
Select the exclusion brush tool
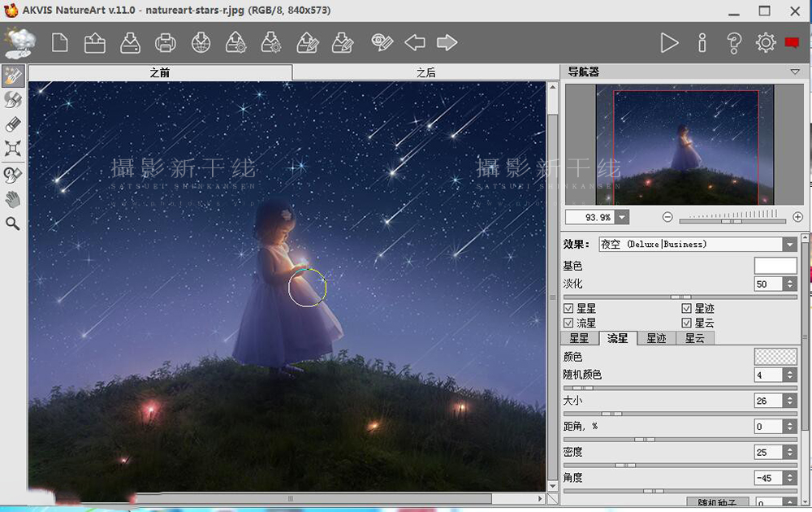point(13,100)
